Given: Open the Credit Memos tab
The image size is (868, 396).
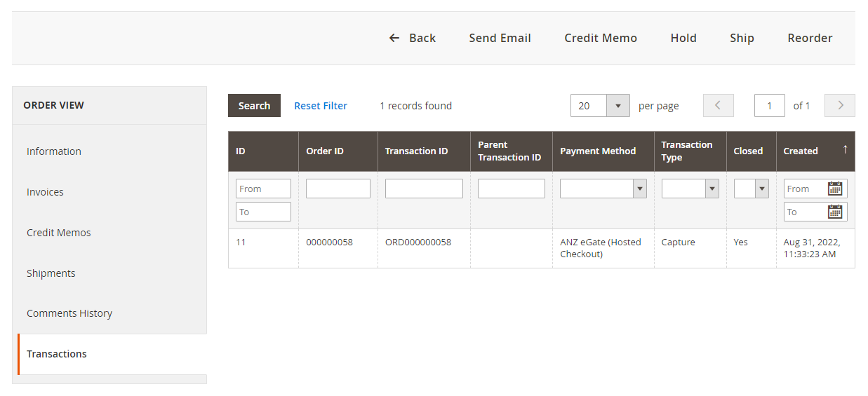Looking at the screenshot, I should click(x=59, y=233).
